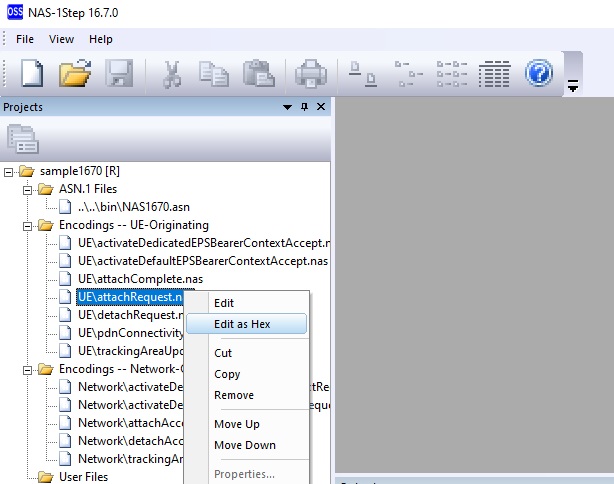Select Network\detachAccept file
614x484 pixels.
point(130,441)
